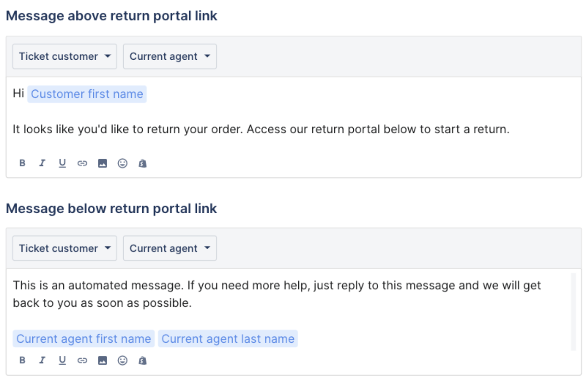Toggle italic in the above-link message editor
Screen dimensions: 588x383
(x=42, y=163)
